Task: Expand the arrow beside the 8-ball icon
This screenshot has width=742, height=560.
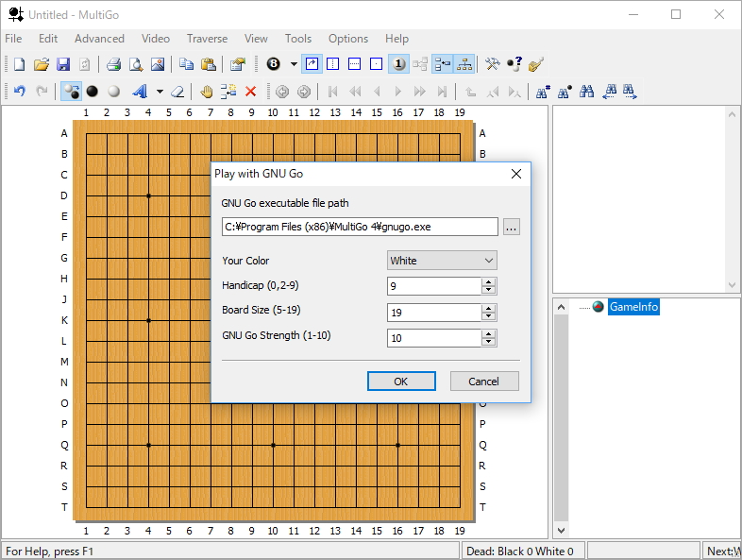Action: [x=294, y=64]
